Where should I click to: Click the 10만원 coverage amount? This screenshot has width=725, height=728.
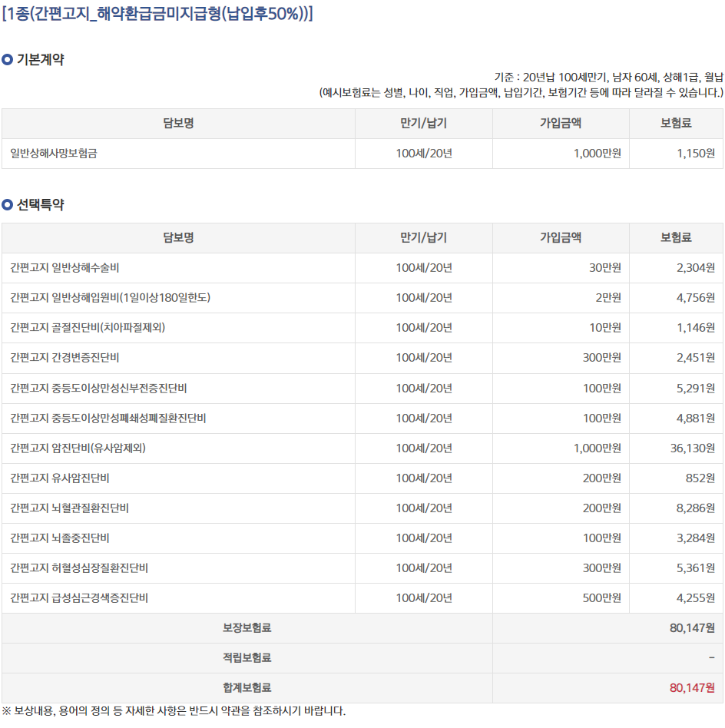coord(605,328)
